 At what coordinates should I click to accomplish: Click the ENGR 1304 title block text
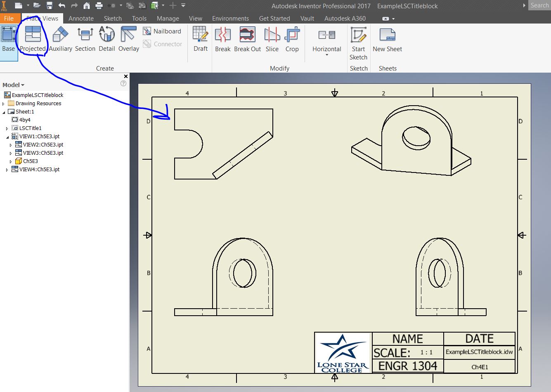click(x=407, y=366)
